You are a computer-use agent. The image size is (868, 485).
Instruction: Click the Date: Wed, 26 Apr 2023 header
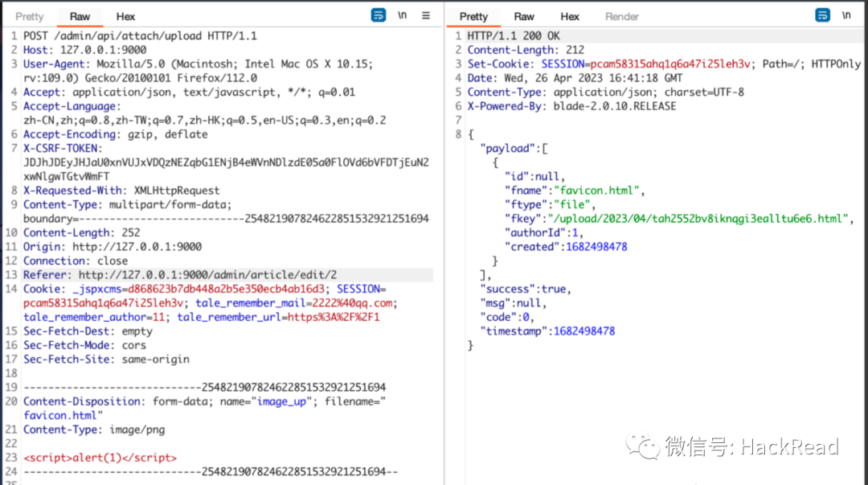575,78
